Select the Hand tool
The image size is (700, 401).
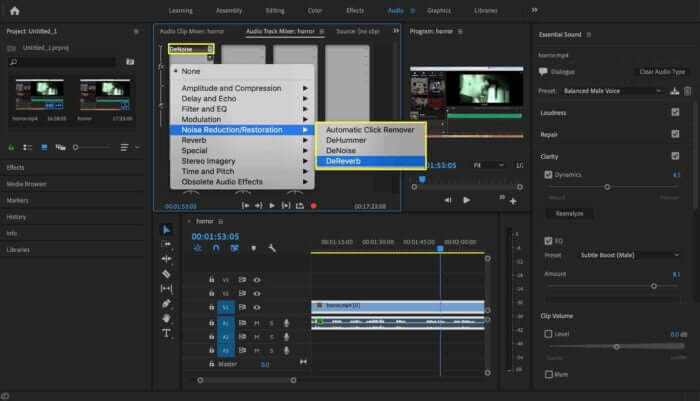click(166, 318)
